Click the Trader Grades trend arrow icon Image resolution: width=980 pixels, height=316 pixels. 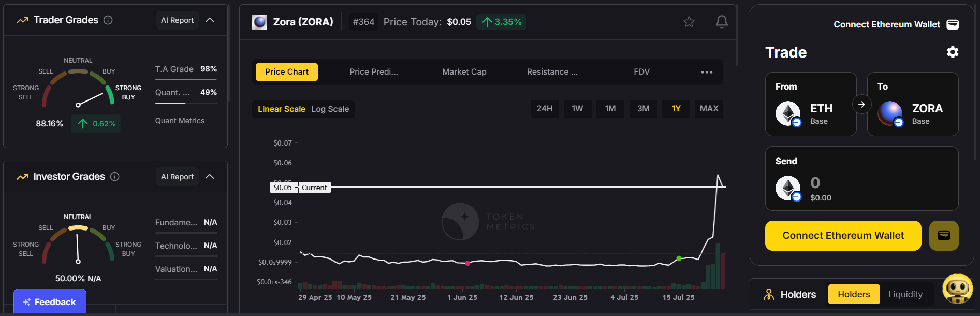click(22, 20)
